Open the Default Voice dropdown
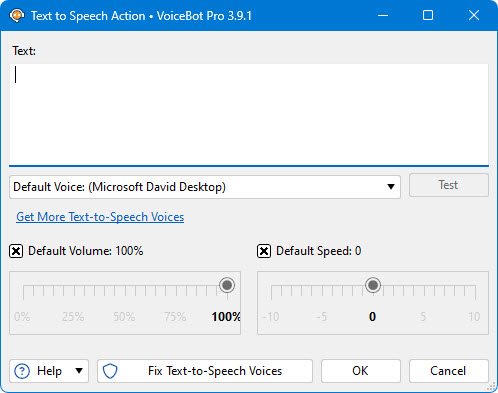This screenshot has width=498, height=393. 205,187
